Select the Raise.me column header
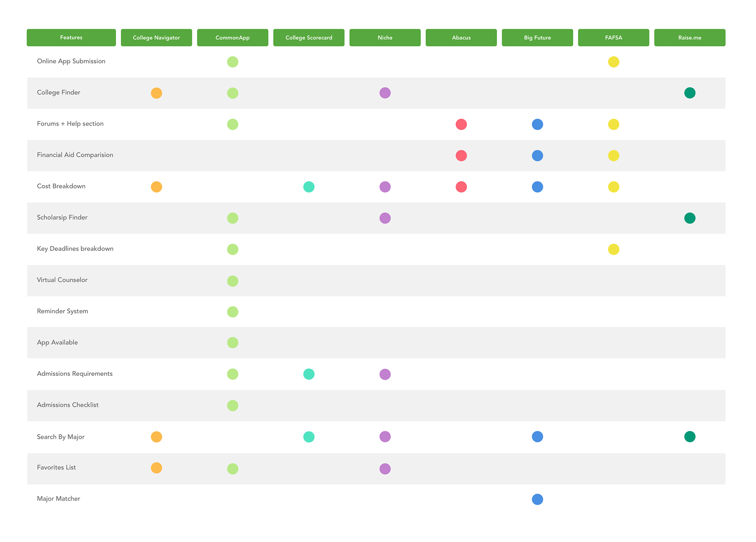 pyautogui.click(x=690, y=37)
